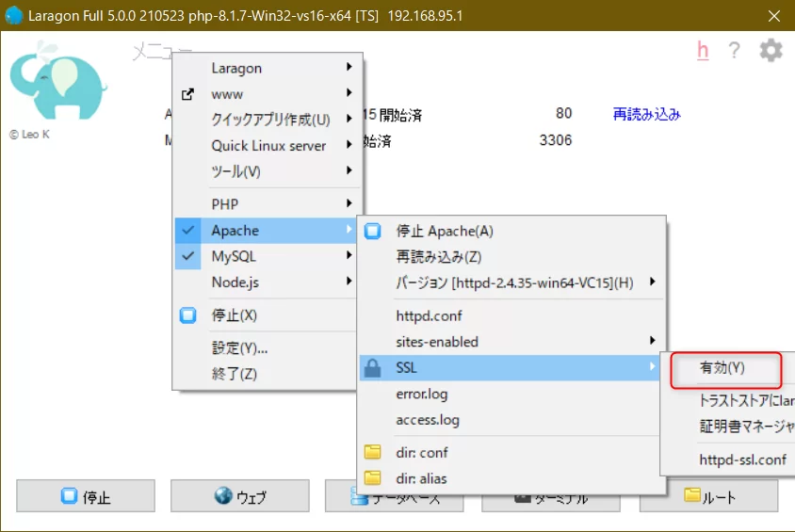The width and height of the screenshot is (795, 532).
Task: Click the port value 3306
Action: click(x=555, y=140)
